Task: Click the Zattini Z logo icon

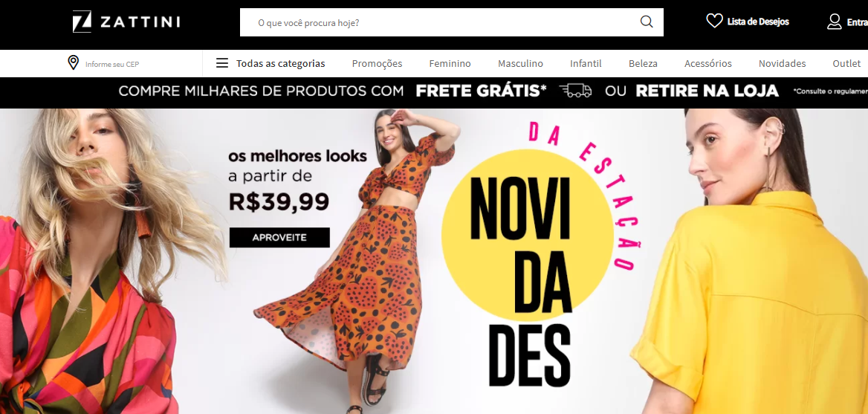Action: (82, 22)
